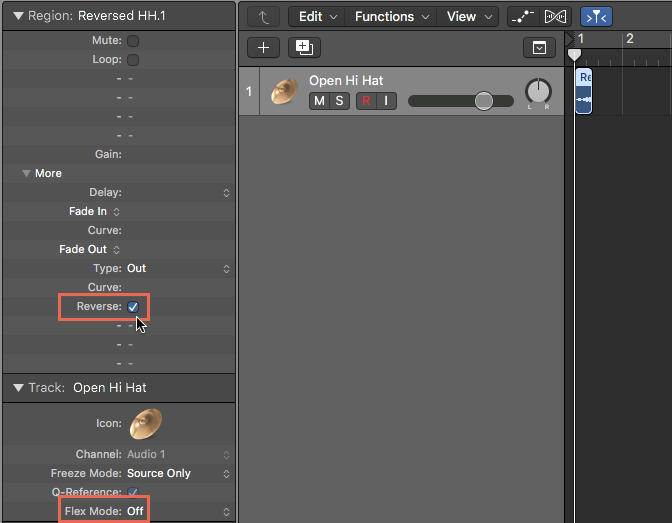Image resolution: width=672 pixels, height=523 pixels.
Task: Uncheck the Reverse checkbox
Action: pos(133,307)
